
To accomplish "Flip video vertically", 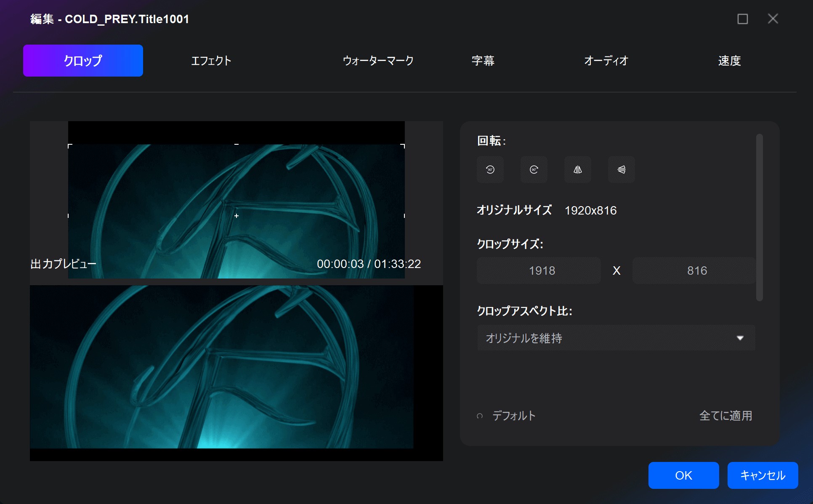I will point(622,170).
